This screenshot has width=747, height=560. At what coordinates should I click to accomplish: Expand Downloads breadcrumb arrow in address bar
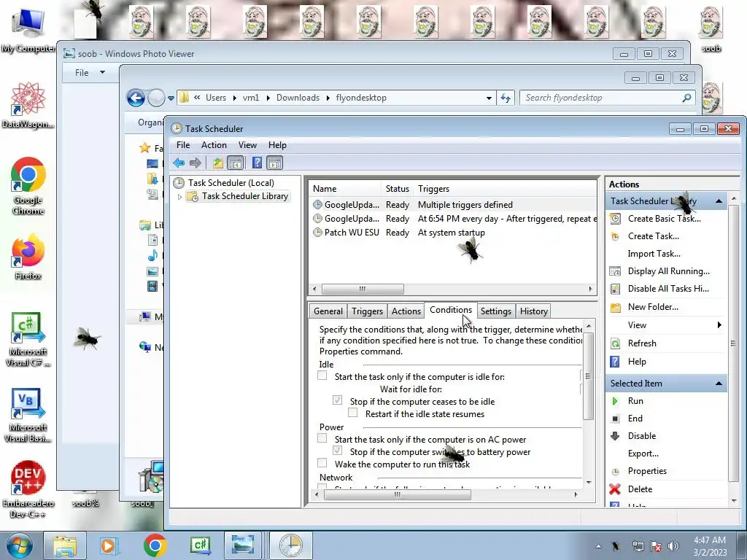click(328, 98)
